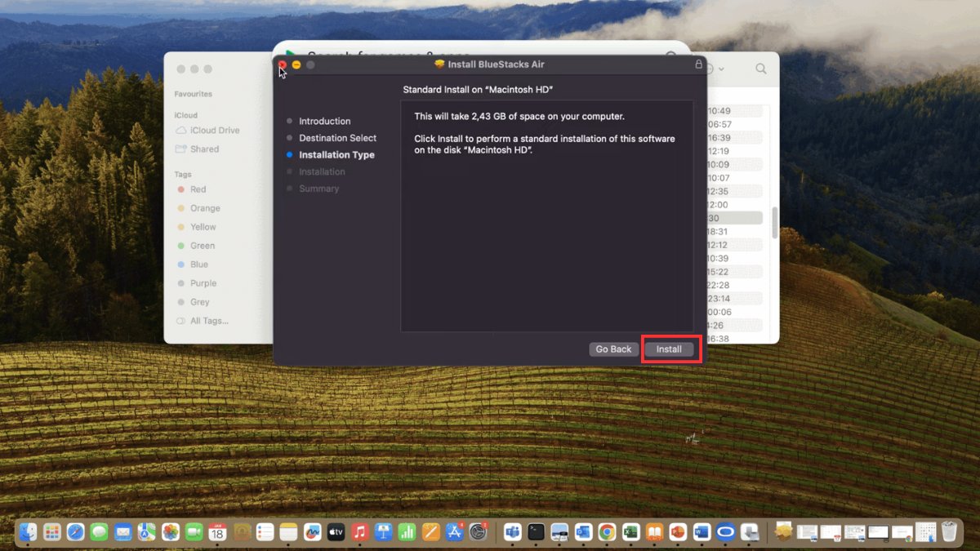Select the Yellow tag in Finder
Image resolution: width=980 pixels, height=551 pixels.
point(197,227)
